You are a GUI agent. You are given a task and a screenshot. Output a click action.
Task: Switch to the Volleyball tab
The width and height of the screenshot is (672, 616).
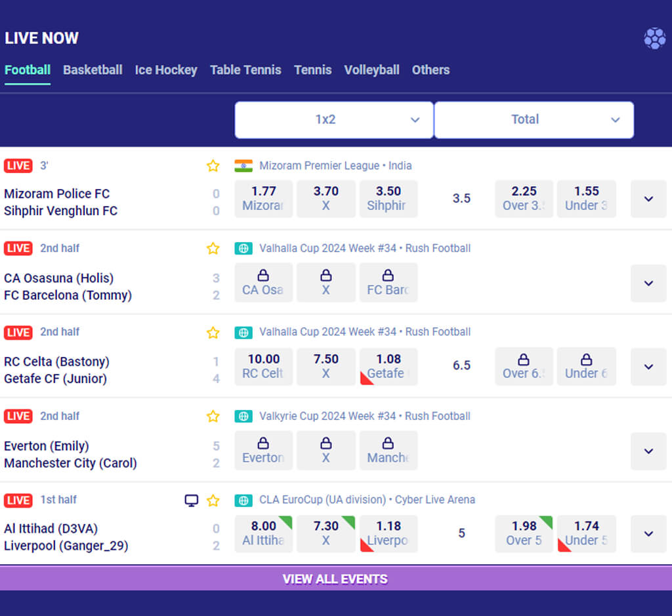tap(371, 70)
